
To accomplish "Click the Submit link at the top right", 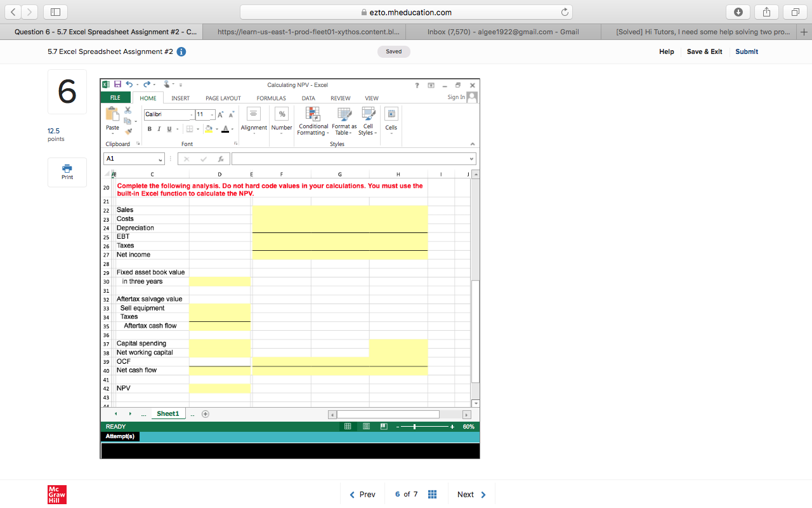I will click(x=746, y=51).
